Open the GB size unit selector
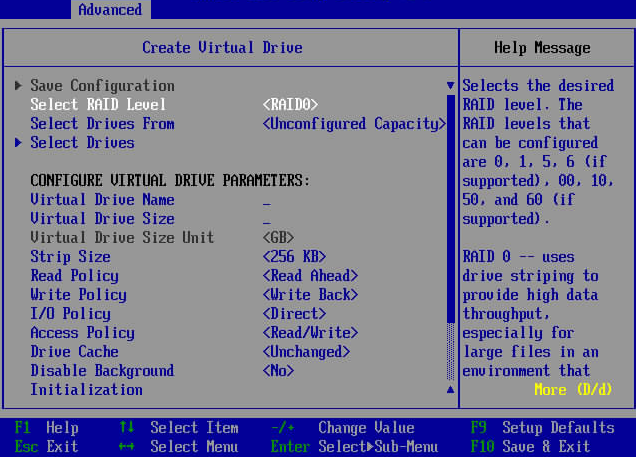Viewport: 636px width, 457px height. tap(278, 238)
